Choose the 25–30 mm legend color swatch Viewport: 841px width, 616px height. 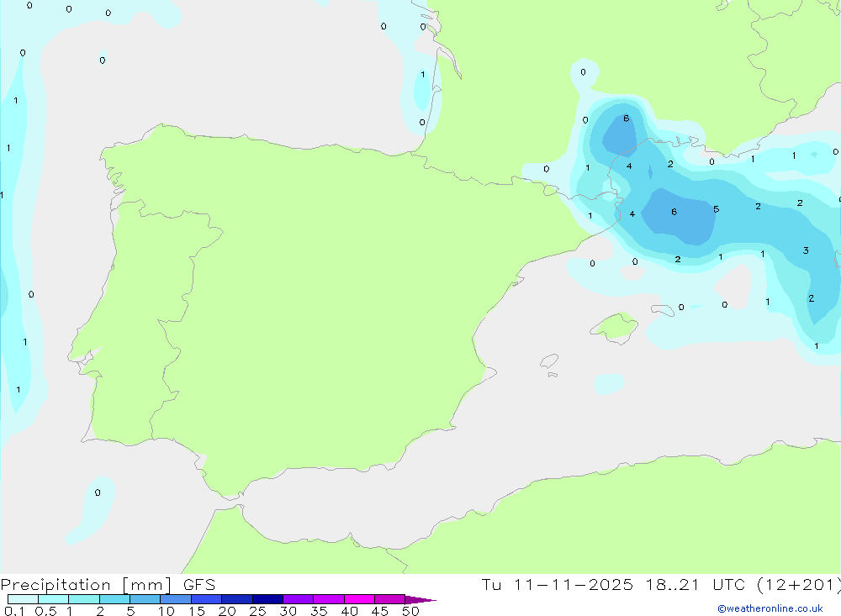tap(267, 599)
